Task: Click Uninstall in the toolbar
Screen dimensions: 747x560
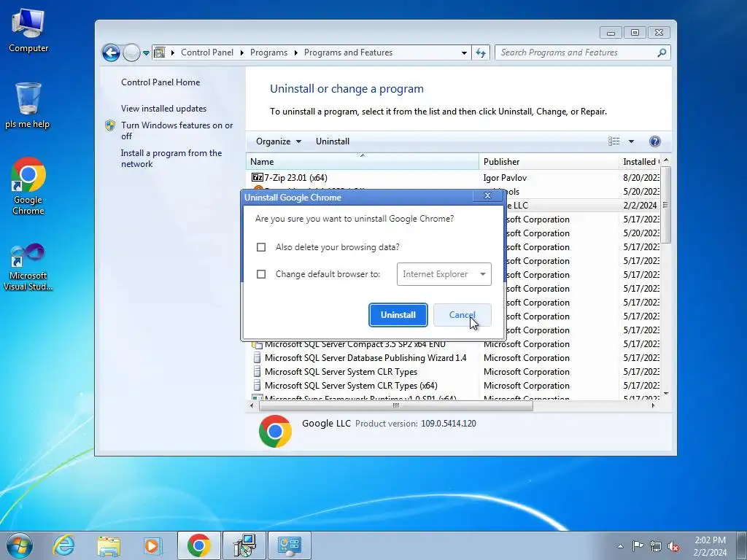Action: pyautogui.click(x=333, y=141)
